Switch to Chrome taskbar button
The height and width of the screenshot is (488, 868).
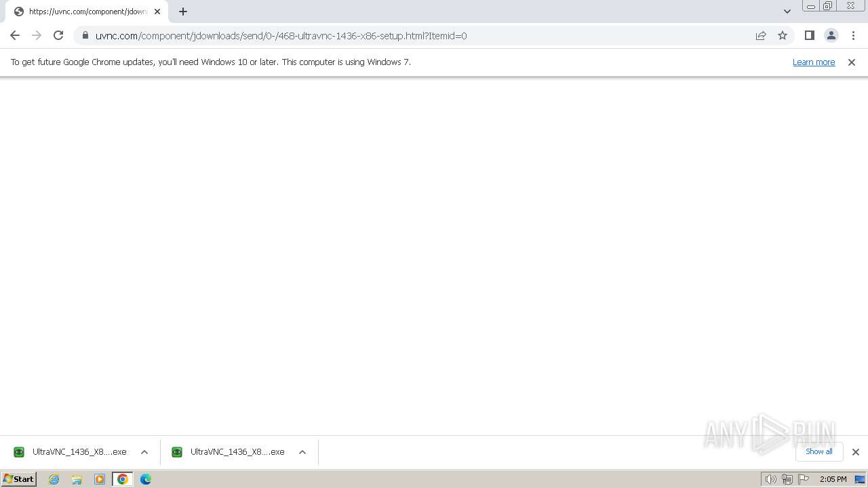point(123,479)
